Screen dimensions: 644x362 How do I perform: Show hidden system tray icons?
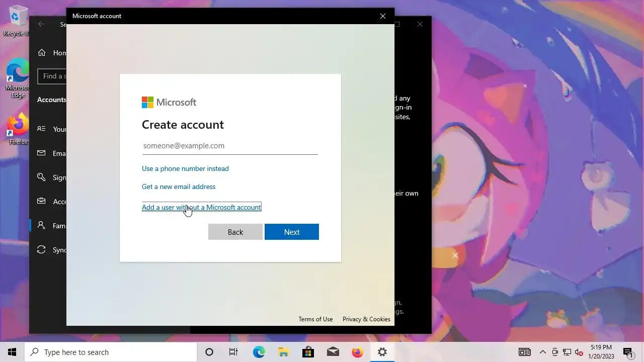coord(543,352)
